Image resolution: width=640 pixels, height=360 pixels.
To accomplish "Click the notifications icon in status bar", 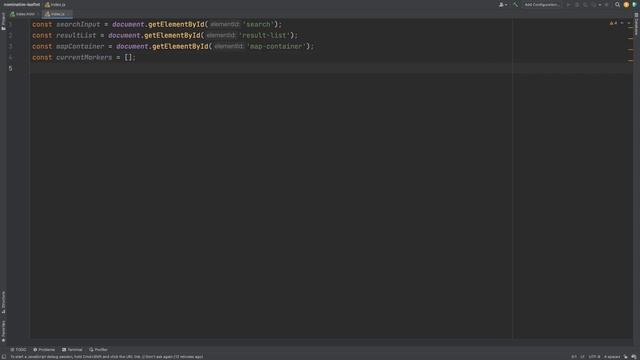I will (634, 357).
